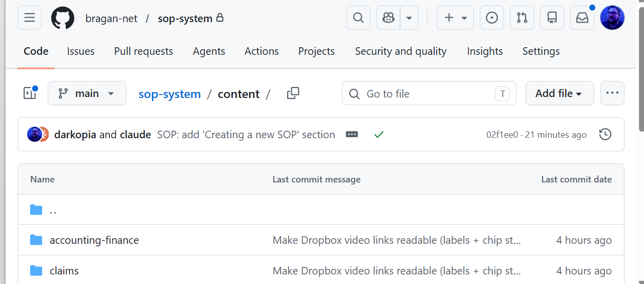Screen dimensions: 644x284
Task: Open the claims folder
Action: click(64, 271)
